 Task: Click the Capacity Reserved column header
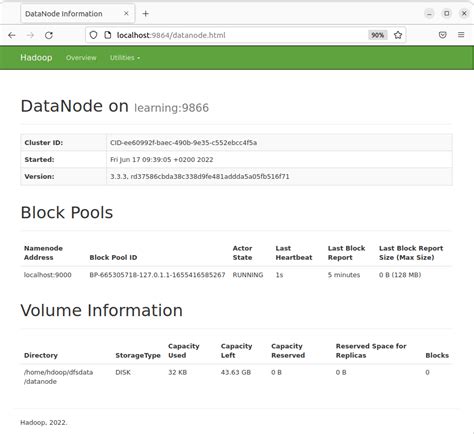pyautogui.click(x=288, y=351)
